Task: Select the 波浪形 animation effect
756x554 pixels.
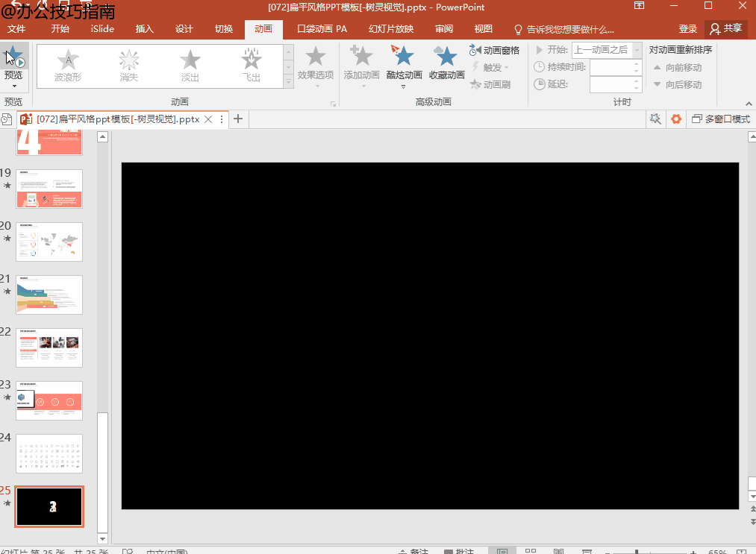Action: point(68,66)
